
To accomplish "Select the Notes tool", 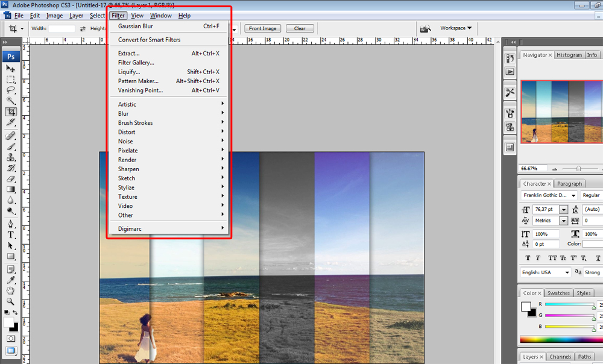I will [x=11, y=269].
